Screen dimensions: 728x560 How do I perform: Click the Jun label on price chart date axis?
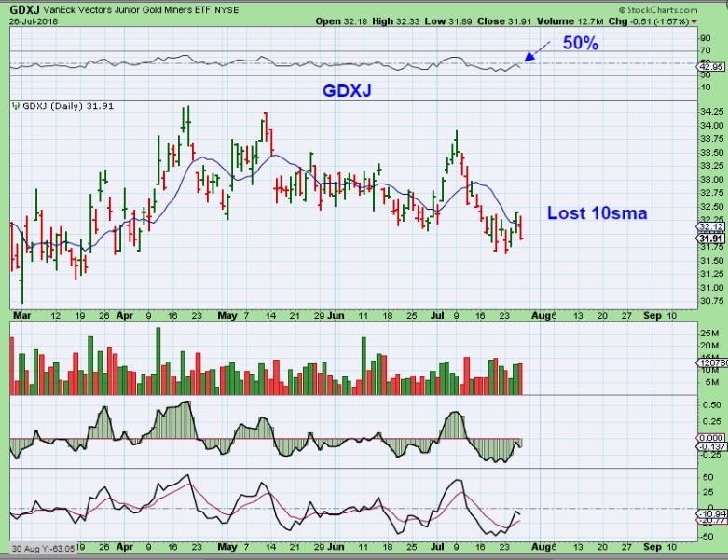tap(337, 316)
